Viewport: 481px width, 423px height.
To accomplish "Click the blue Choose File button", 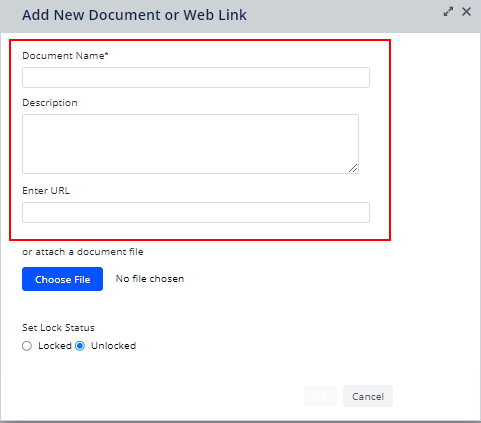I will (62, 279).
